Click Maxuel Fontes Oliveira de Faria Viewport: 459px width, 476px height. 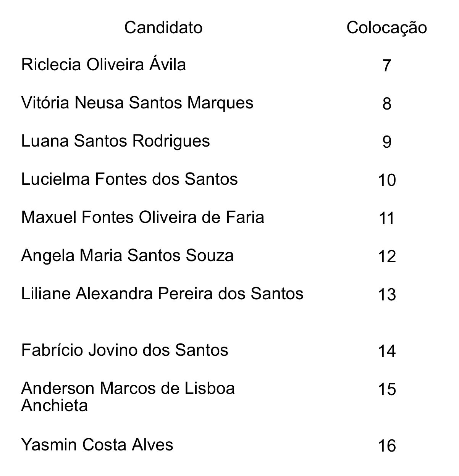tap(143, 217)
